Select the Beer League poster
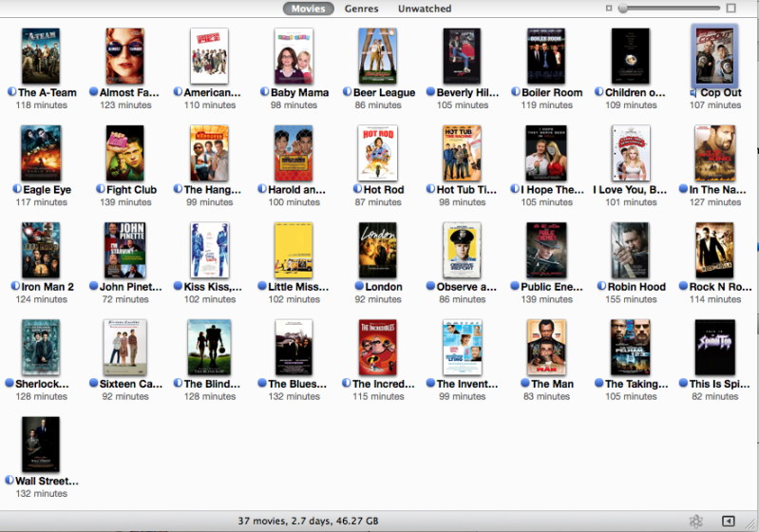This screenshot has height=532, width=759. coord(378,56)
